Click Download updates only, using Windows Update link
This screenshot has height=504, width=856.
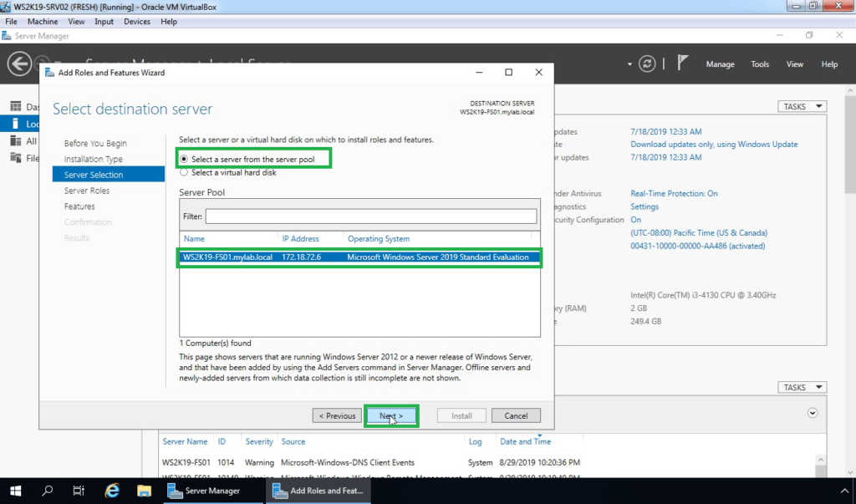(714, 144)
